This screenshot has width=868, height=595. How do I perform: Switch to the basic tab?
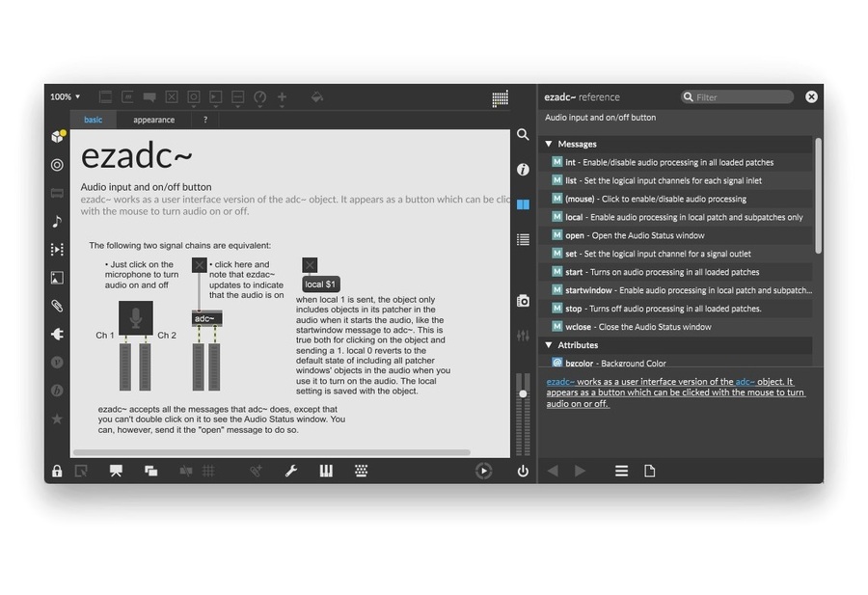93,120
